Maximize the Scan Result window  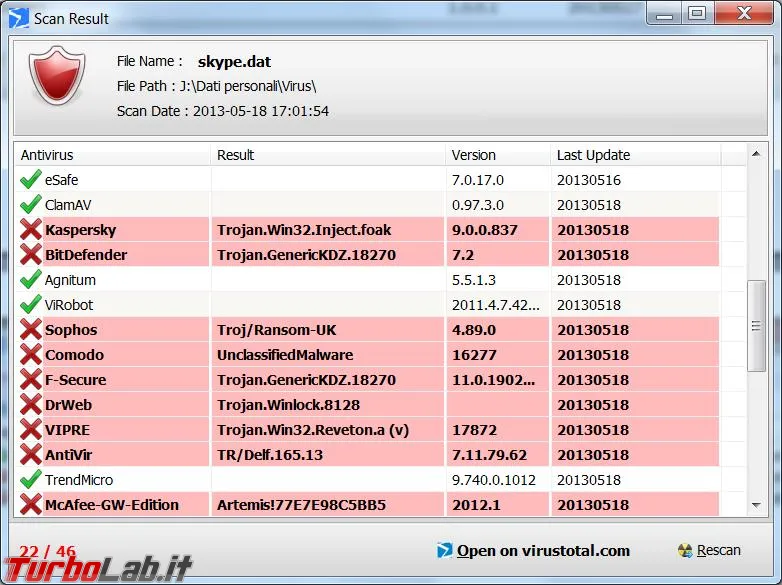tap(697, 13)
